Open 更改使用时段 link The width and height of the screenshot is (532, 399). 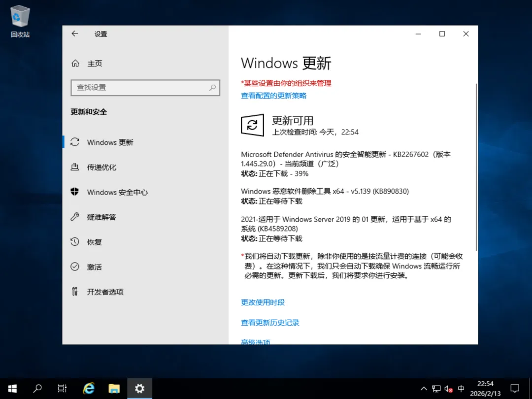263,302
